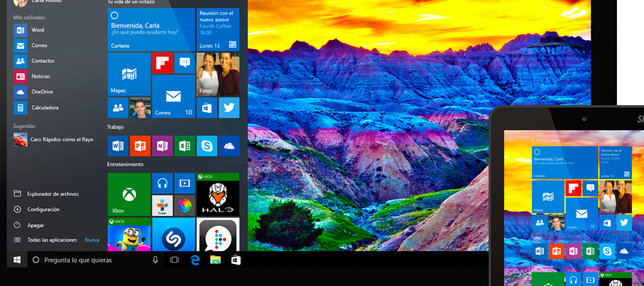Launch the Excel tile on the tablet

pos(590,251)
